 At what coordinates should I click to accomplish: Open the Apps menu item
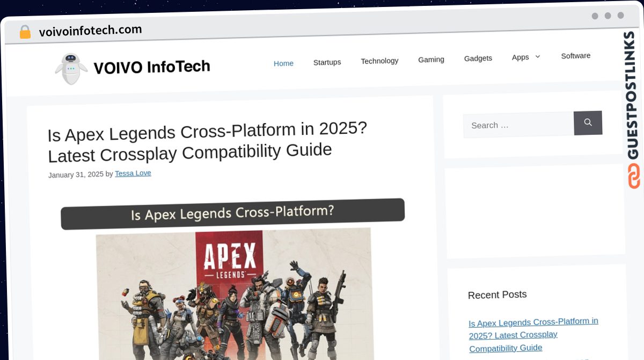coord(521,57)
